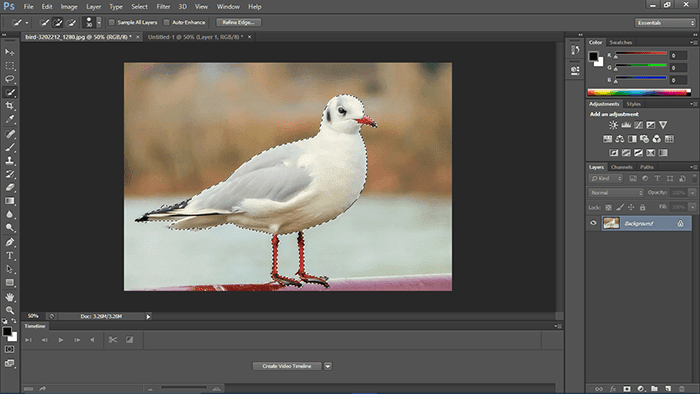700x394 pixels.
Task: Select the Hand tool
Action: click(9, 297)
